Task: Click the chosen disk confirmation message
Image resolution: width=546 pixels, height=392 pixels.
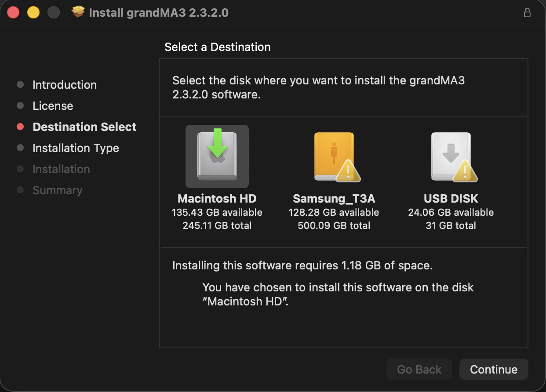Action: point(338,294)
